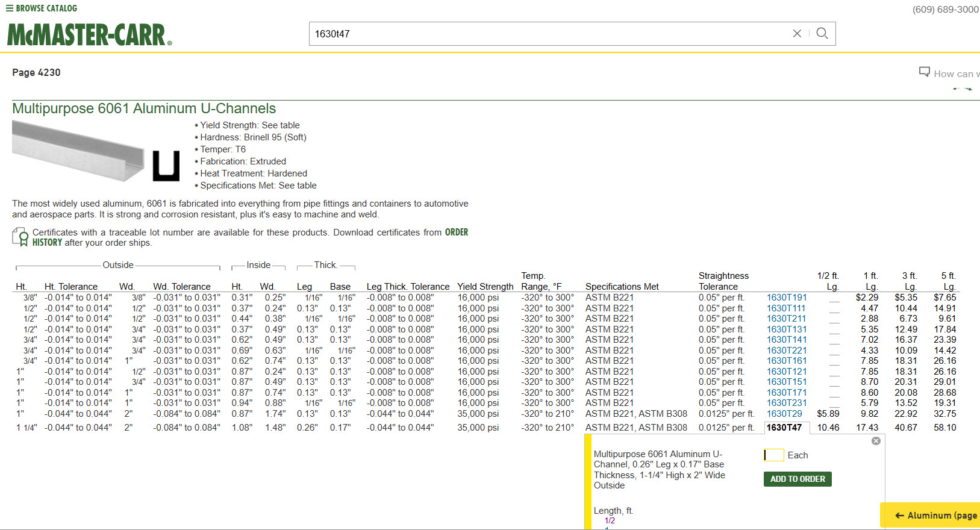Click the black U profile diagram

166,166
